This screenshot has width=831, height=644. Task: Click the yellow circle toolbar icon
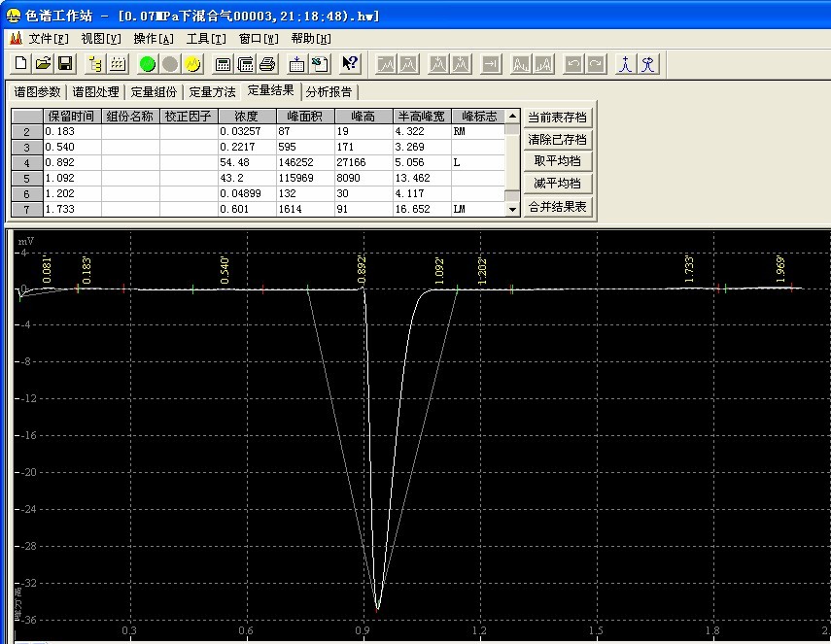(x=192, y=64)
